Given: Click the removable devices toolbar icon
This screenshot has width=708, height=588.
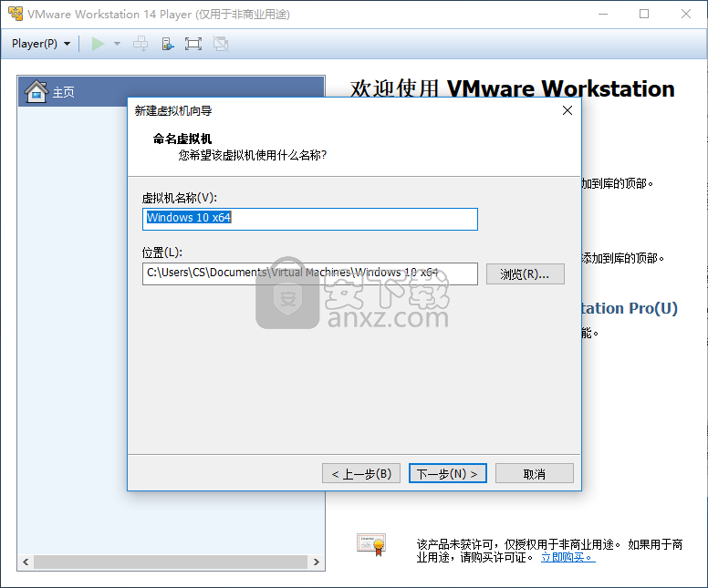Looking at the screenshot, I should [168, 44].
